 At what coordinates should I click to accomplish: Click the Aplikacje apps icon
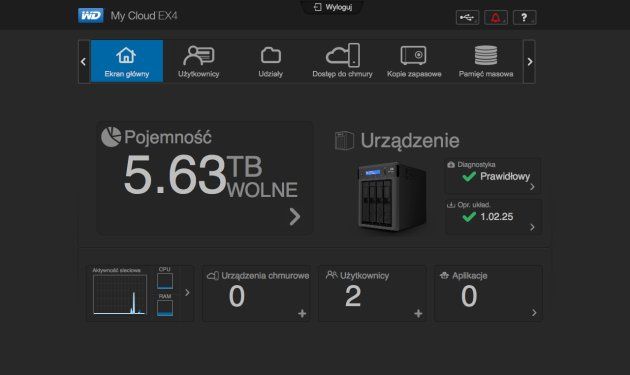point(444,275)
